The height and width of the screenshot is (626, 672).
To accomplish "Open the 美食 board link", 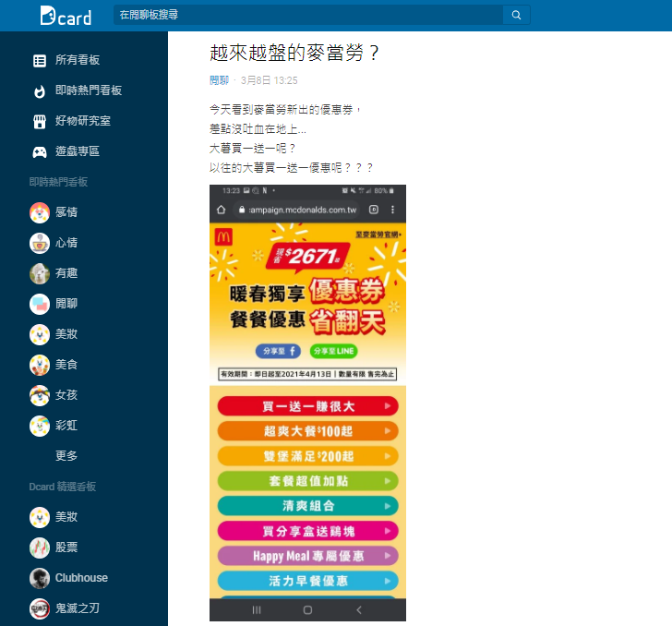I will pyautogui.click(x=66, y=365).
